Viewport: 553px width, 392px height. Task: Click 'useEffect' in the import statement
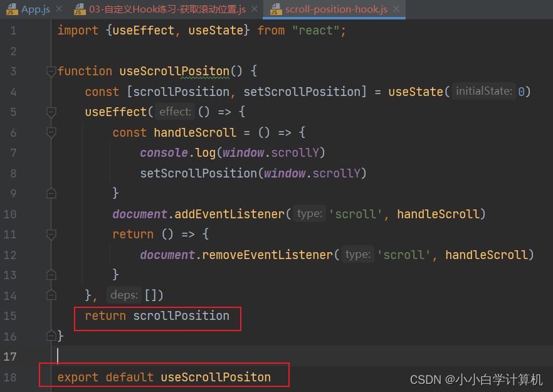pyautogui.click(x=143, y=30)
